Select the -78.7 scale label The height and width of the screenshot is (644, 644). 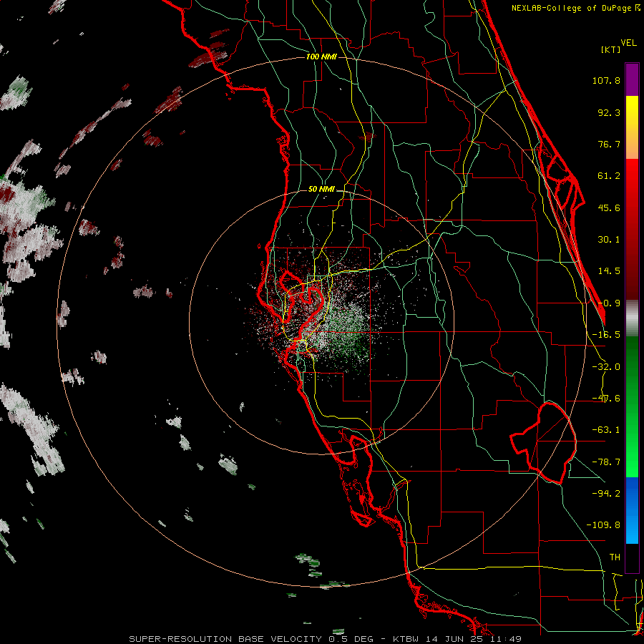[x=606, y=462]
